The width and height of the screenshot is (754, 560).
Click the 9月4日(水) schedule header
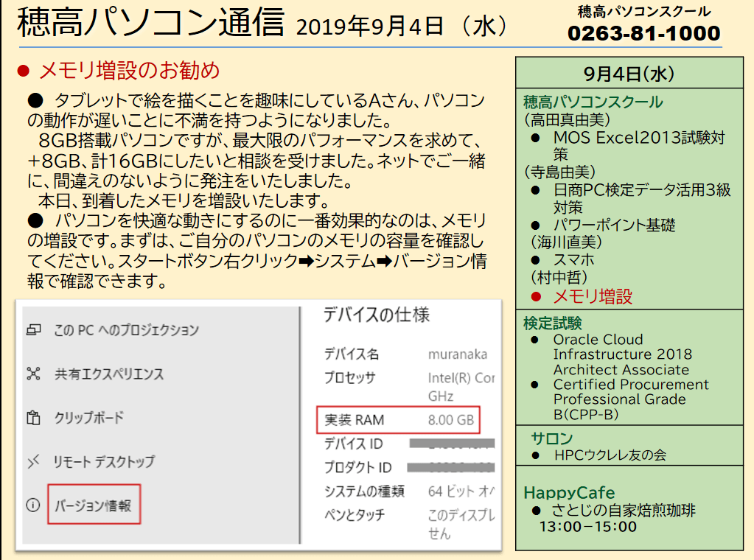pyautogui.click(x=629, y=74)
